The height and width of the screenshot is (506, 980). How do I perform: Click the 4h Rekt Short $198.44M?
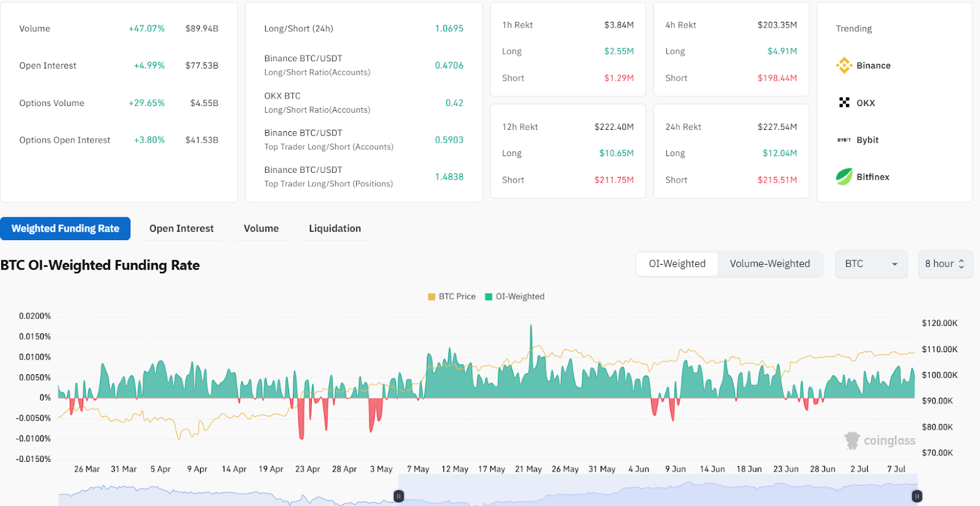pos(777,78)
